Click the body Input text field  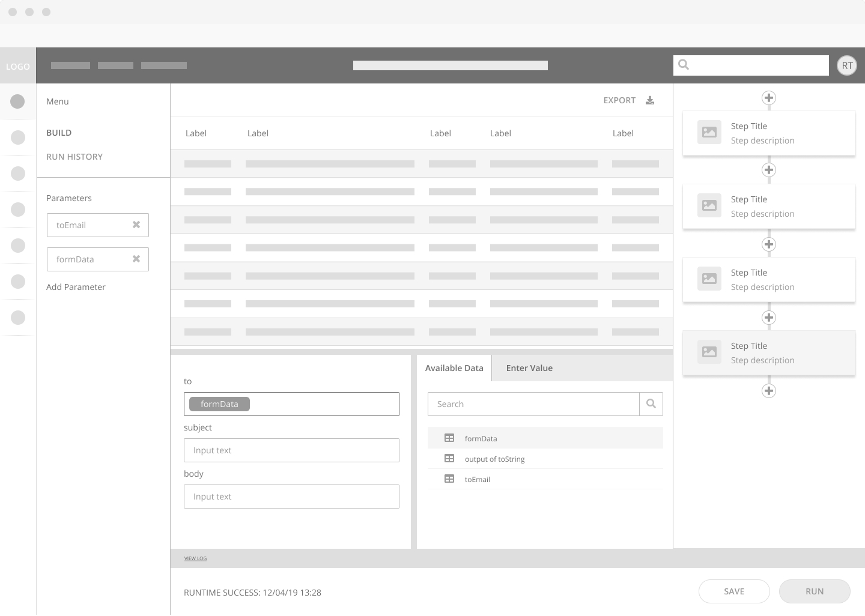pyautogui.click(x=291, y=497)
